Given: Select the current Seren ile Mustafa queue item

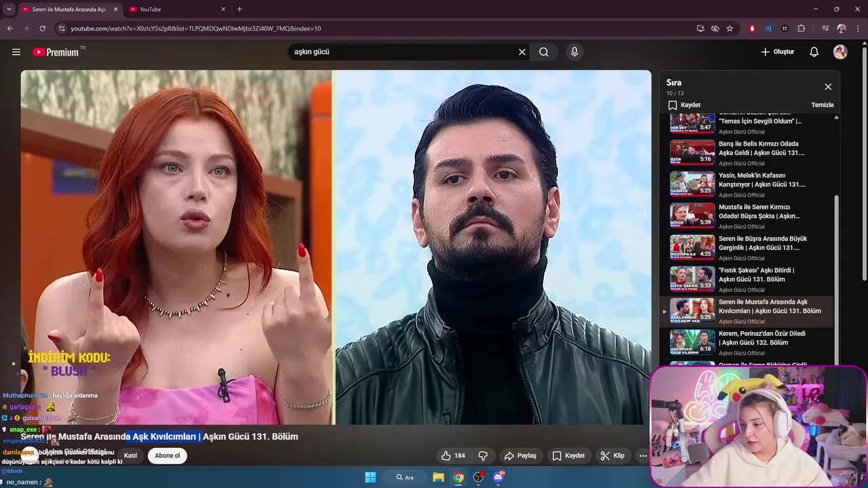Looking at the screenshot, I should tap(747, 311).
